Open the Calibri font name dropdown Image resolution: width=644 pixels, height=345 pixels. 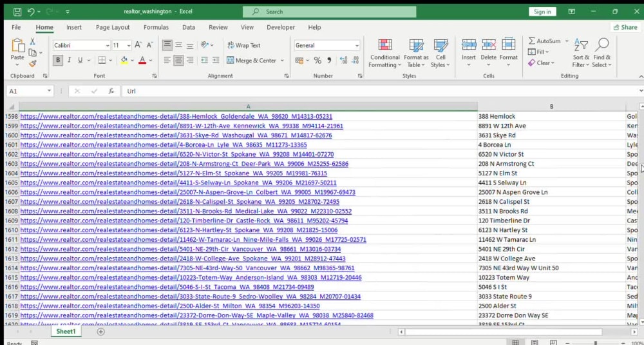(108, 46)
